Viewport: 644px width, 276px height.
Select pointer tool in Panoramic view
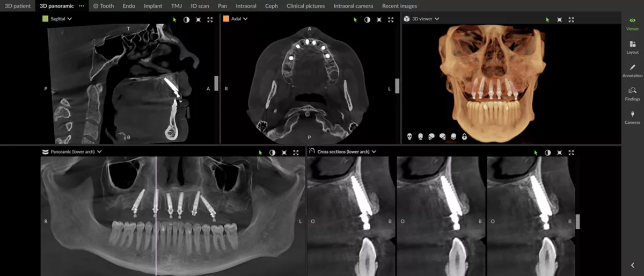(x=260, y=152)
